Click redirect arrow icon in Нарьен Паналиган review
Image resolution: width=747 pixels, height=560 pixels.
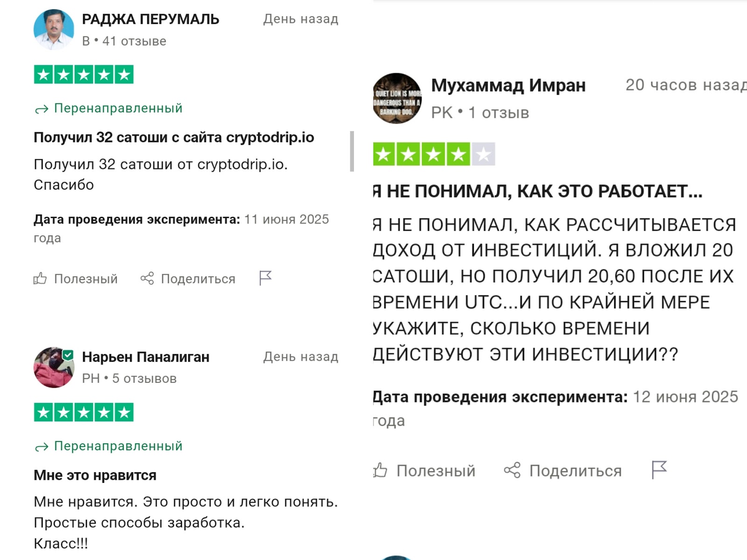(x=42, y=447)
